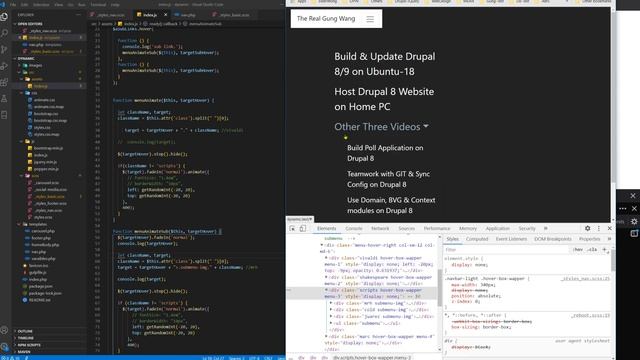Show more DevTools panel tabs
Viewport: 640px width, 360px height.
(x=546, y=229)
